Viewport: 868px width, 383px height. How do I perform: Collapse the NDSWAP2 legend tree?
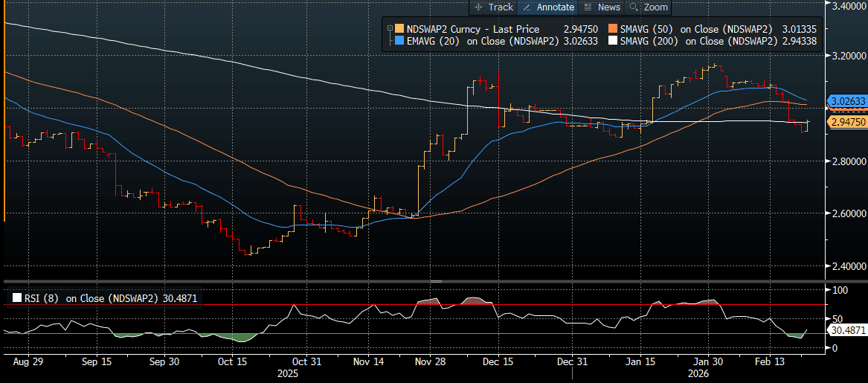pyautogui.click(x=390, y=29)
